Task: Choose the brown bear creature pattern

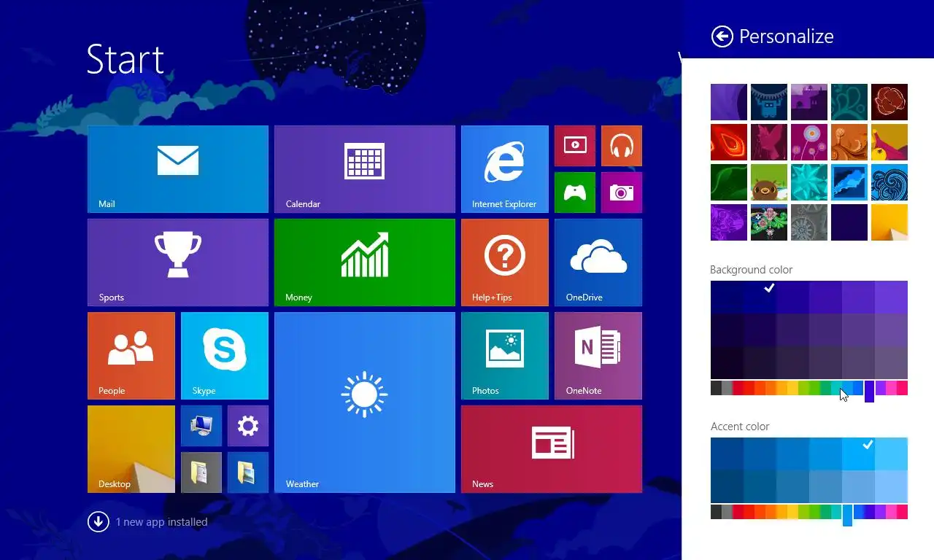Action: pos(769,182)
